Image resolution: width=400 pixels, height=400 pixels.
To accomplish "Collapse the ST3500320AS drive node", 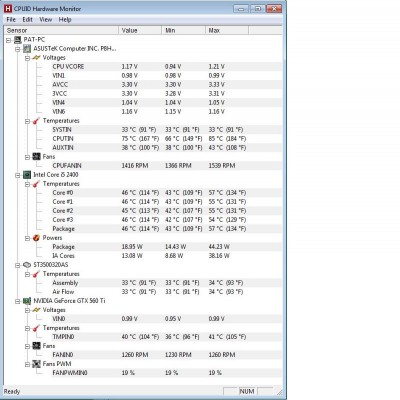I will [18, 265].
